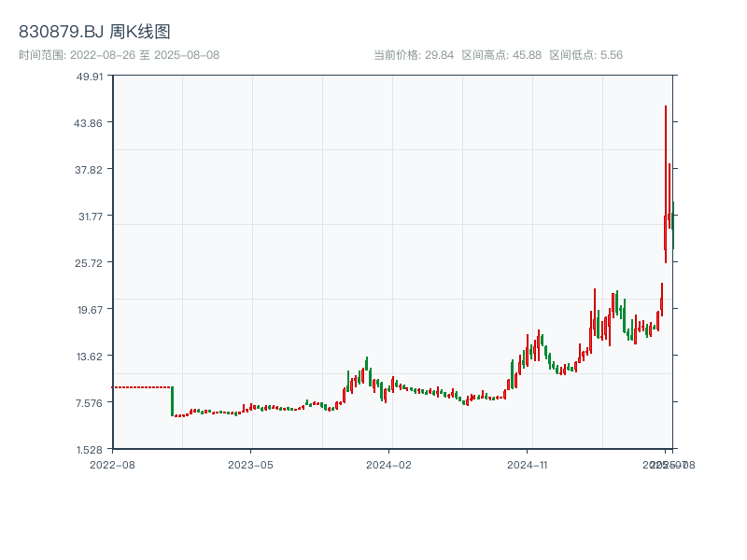Click the x-axis label 2022-08
This screenshot has height=560, width=747.
coord(112,465)
